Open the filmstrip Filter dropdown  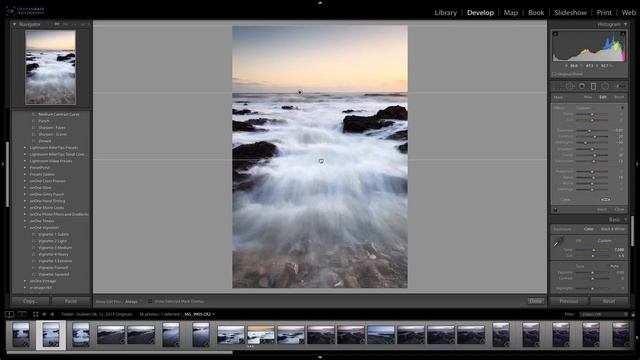click(x=604, y=314)
